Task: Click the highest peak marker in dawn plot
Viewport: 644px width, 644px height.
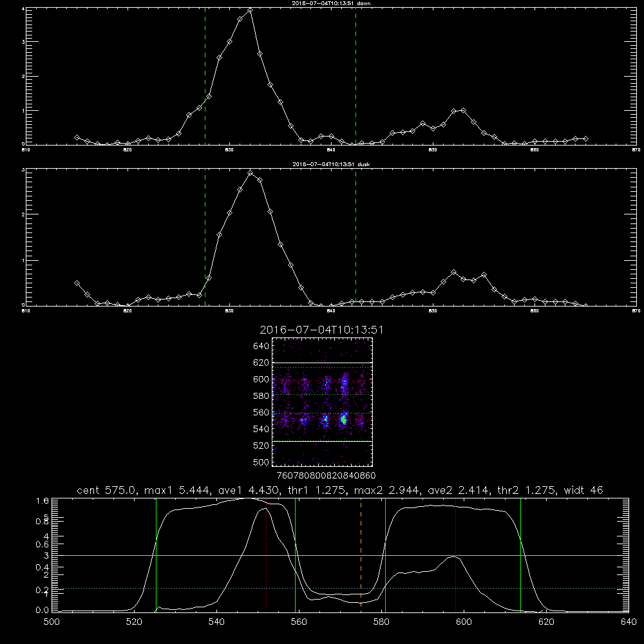Action: pos(250,10)
